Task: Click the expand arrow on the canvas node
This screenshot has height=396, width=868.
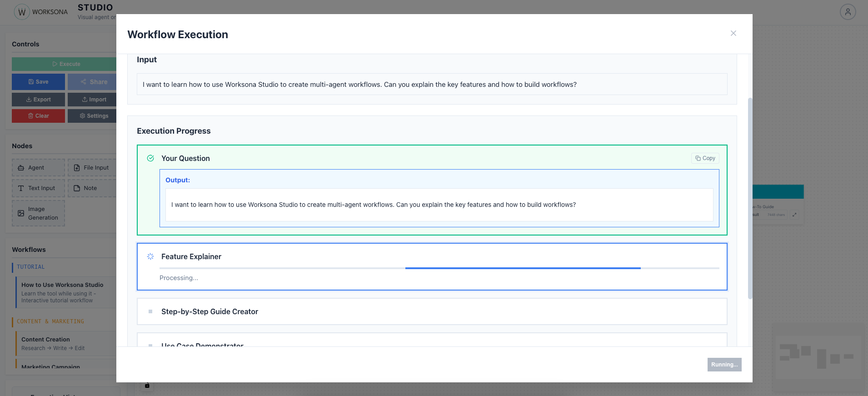Action: click(x=794, y=215)
